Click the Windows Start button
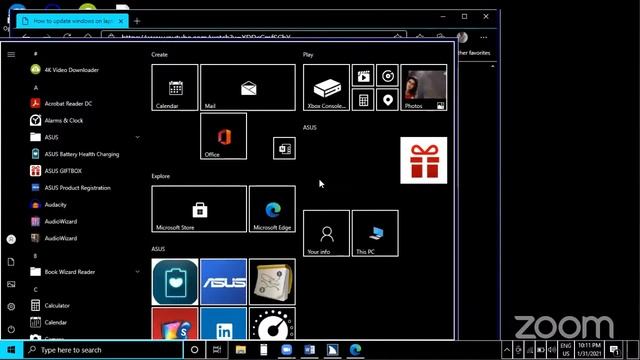 (x=11, y=350)
